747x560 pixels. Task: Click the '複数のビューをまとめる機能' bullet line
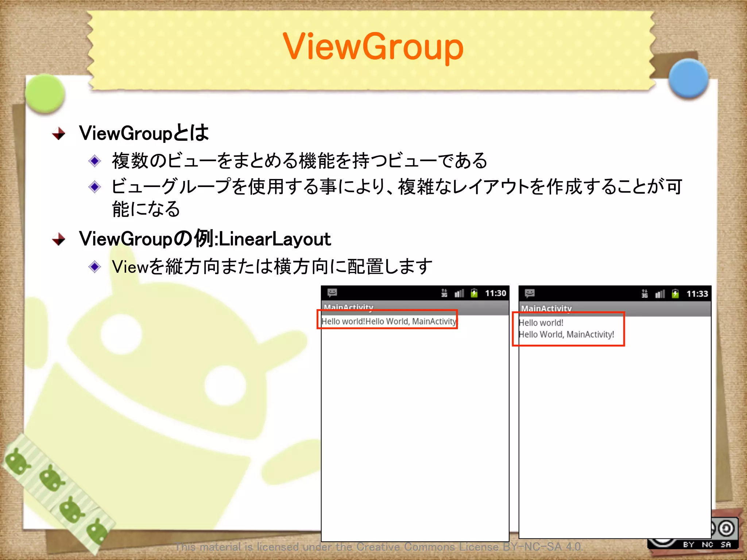(299, 161)
